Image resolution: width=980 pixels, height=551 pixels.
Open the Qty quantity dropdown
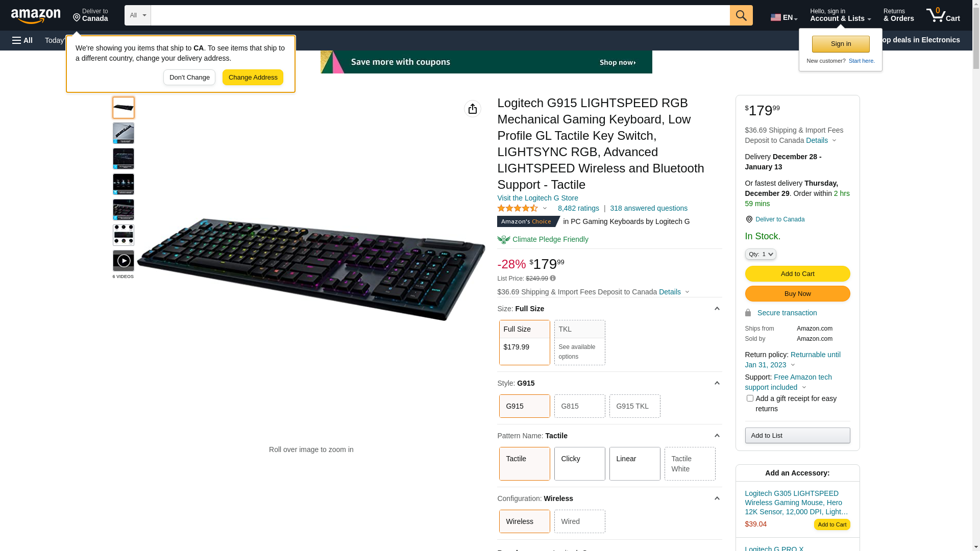point(761,254)
